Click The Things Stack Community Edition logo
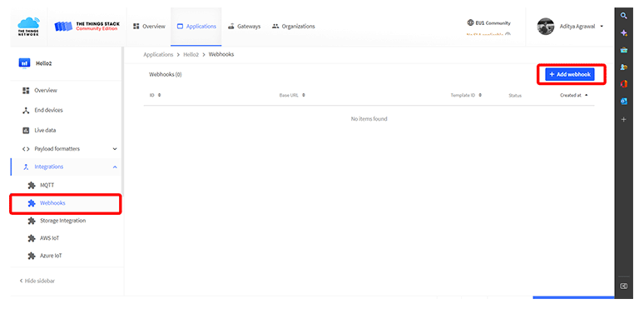 click(x=87, y=27)
